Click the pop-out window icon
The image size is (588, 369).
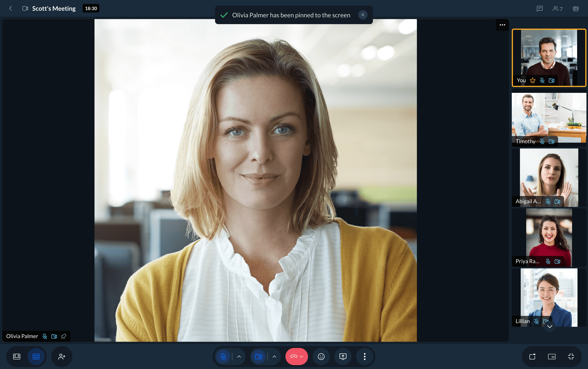pyautogui.click(x=532, y=357)
